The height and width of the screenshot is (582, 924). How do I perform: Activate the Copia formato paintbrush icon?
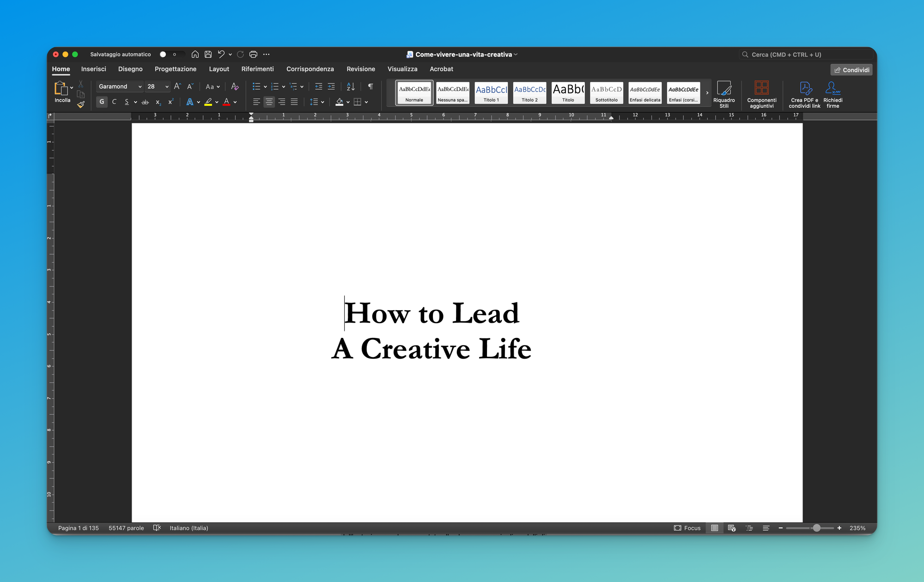coord(81,104)
